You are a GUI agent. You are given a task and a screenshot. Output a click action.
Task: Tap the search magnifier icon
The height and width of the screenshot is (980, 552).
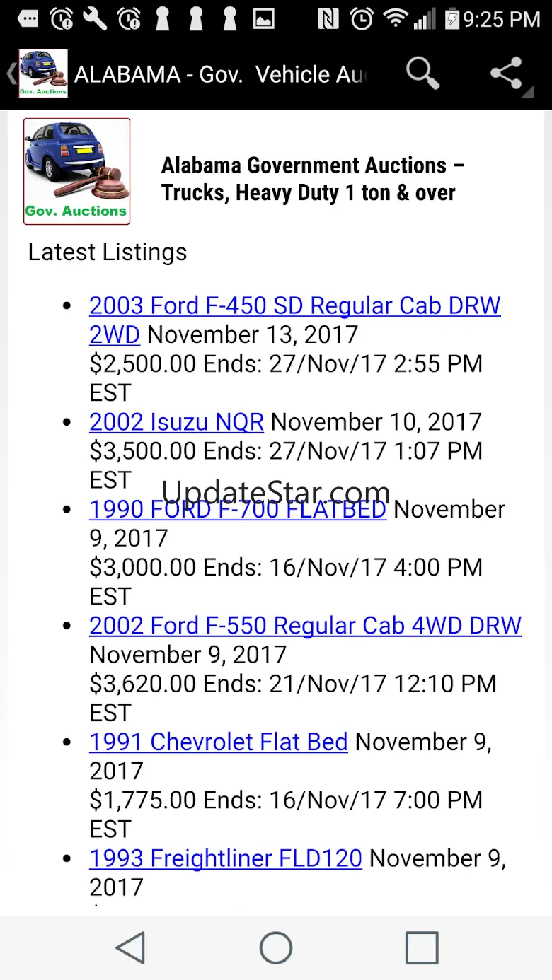click(422, 74)
